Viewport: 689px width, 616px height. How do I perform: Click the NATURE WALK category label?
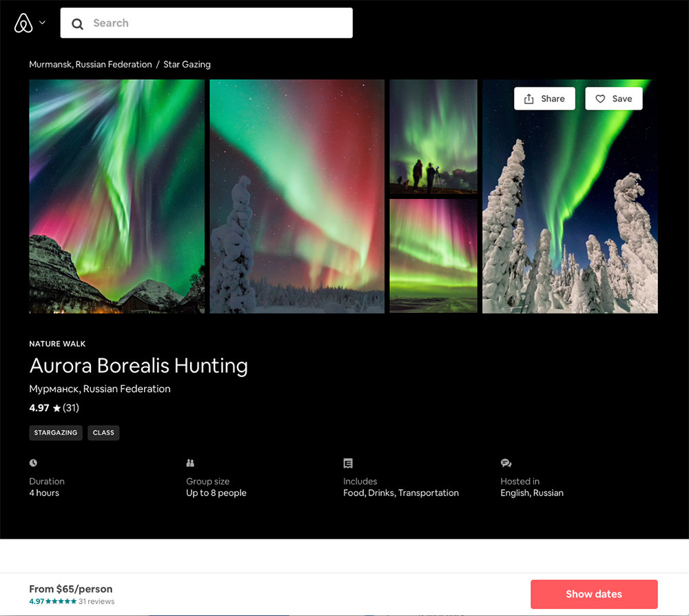click(58, 344)
